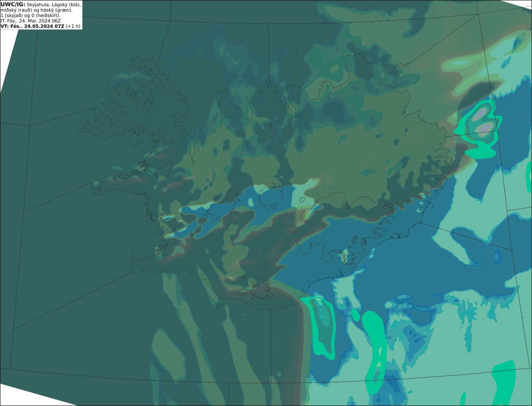The height and width of the screenshot is (406, 532).
Task: Click the "1 (skýjað) og 0 (heiðskírt)" line
Action: click(31, 16)
